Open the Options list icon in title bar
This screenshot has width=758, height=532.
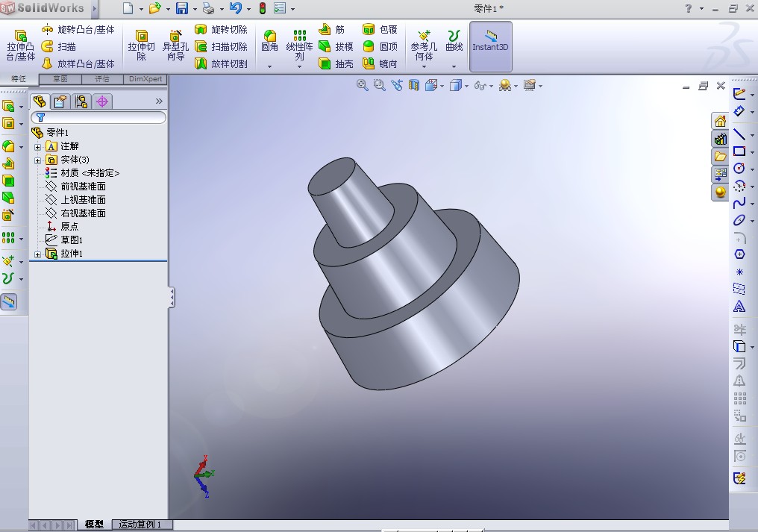tap(280, 8)
